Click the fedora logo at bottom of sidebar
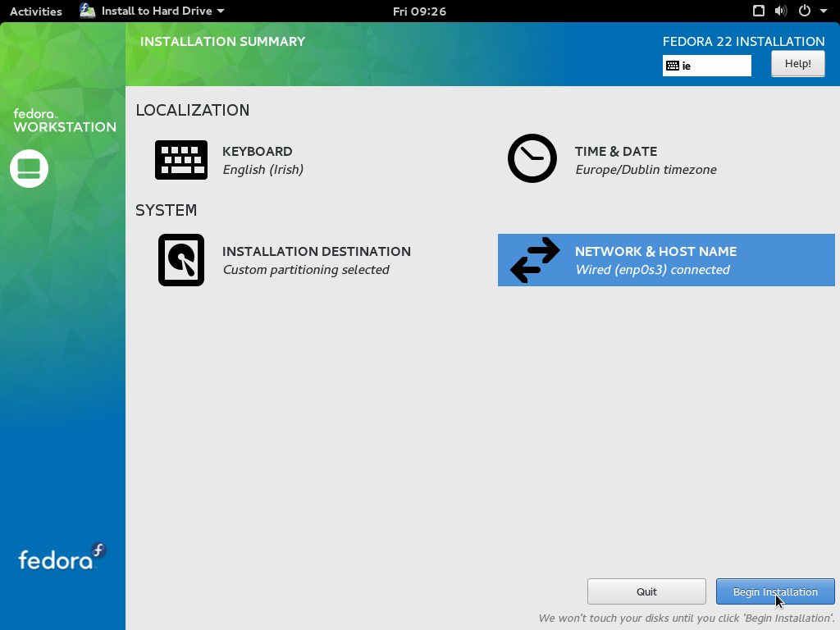 [x=62, y=557]
